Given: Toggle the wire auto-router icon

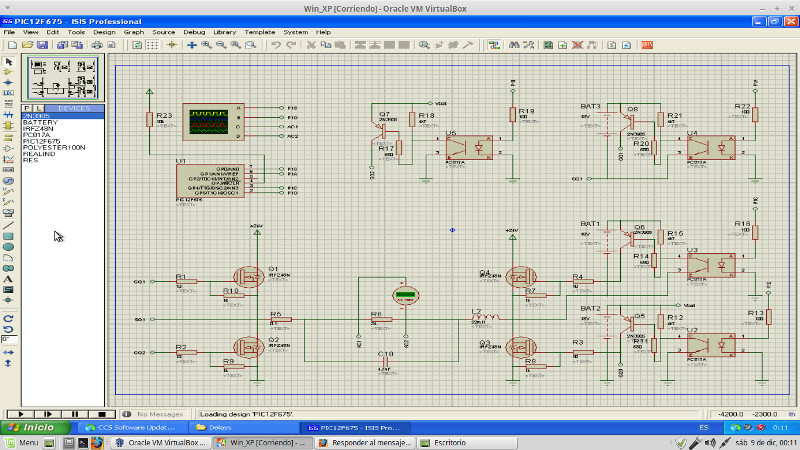Looking at the screenshot, I should 493,45.
